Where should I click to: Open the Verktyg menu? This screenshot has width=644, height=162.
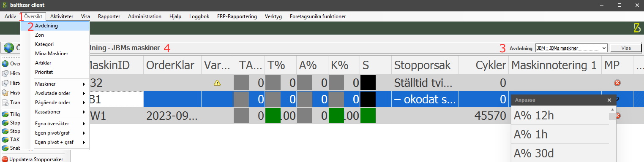(273, 16)
